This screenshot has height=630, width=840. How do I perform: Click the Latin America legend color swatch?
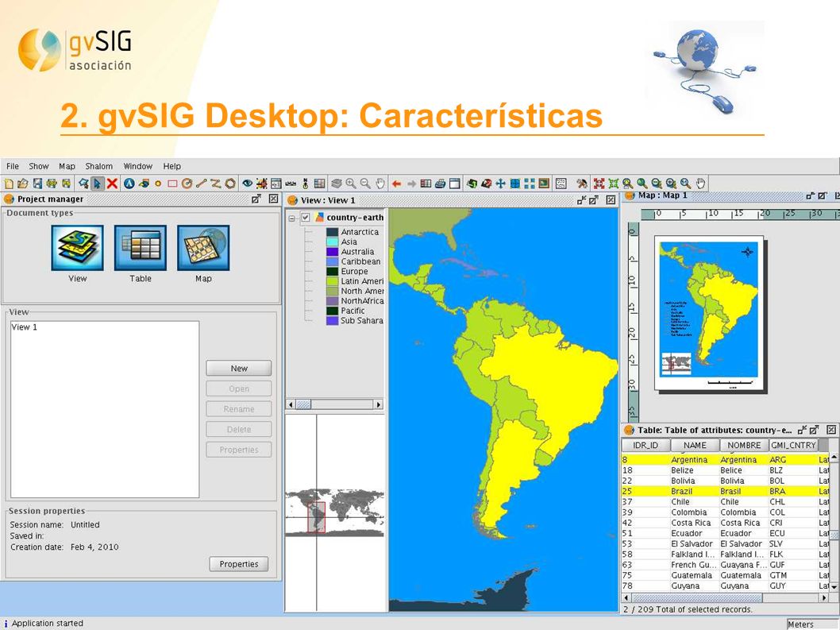332,281
